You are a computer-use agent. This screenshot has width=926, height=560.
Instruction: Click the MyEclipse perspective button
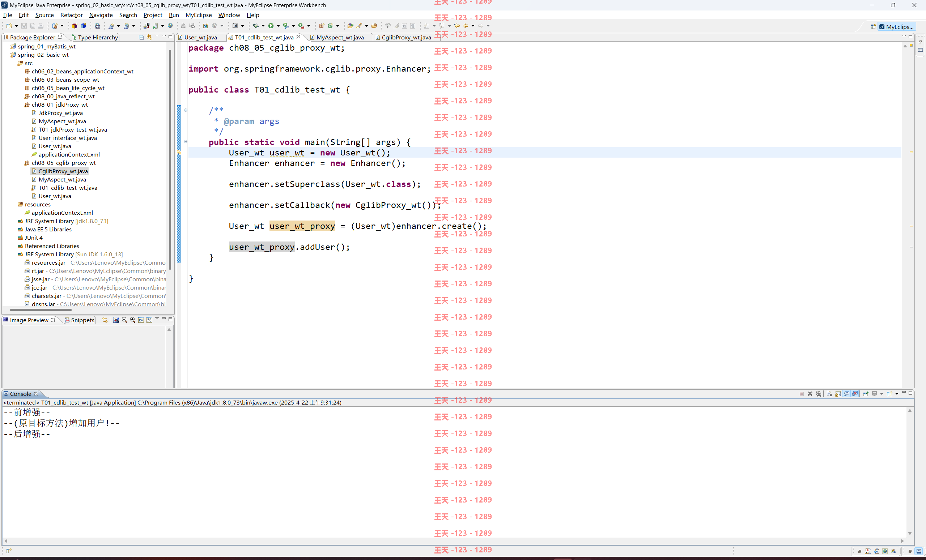897,27
